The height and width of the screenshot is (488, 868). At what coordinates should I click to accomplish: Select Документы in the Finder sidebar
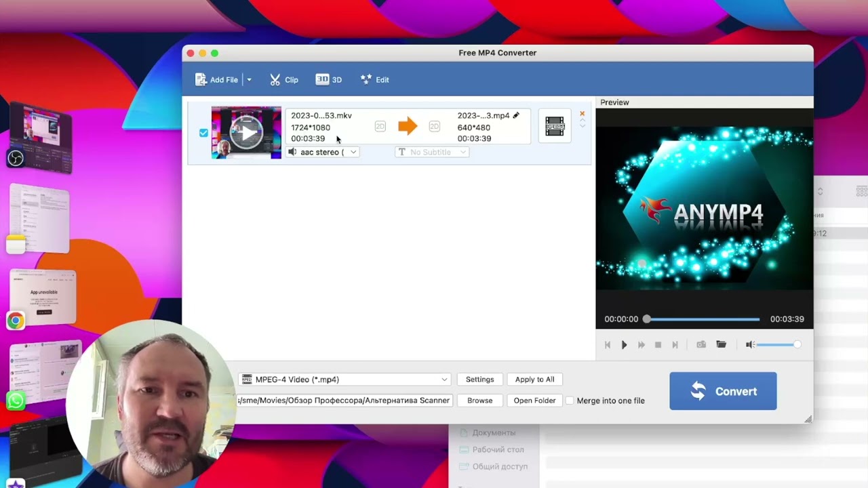[x=494, y=432]
